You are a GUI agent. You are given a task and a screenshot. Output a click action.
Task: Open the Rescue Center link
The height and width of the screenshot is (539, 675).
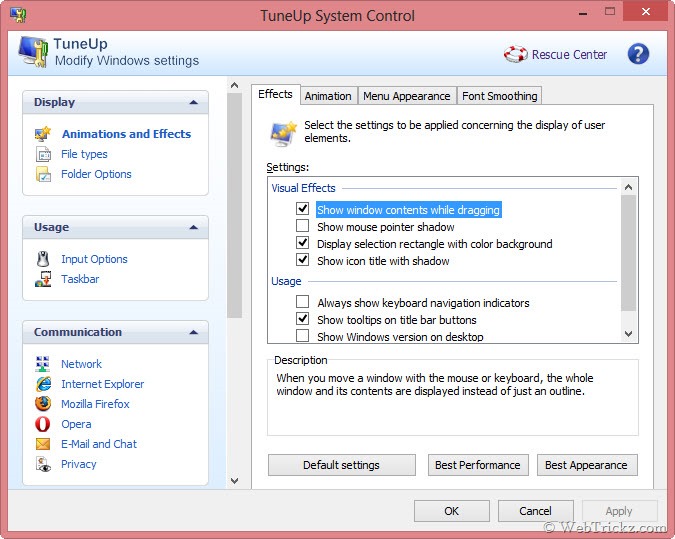[x=569, y=55]
